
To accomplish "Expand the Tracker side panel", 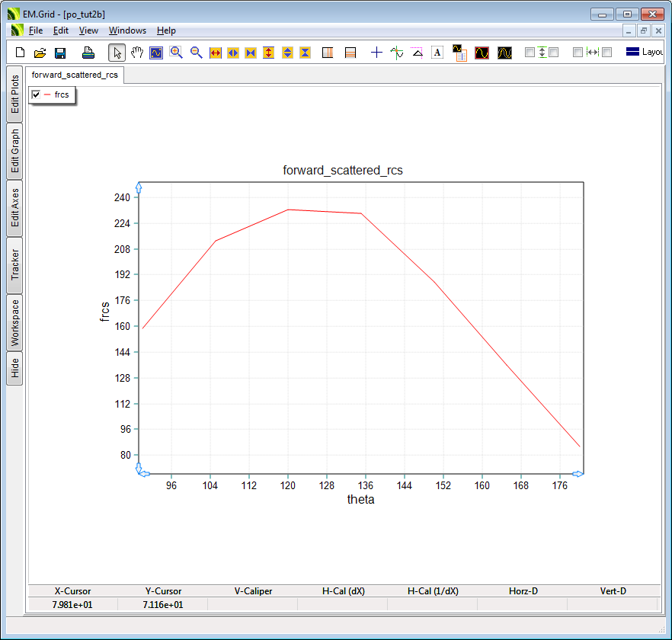I will click(x=14, y=265).
